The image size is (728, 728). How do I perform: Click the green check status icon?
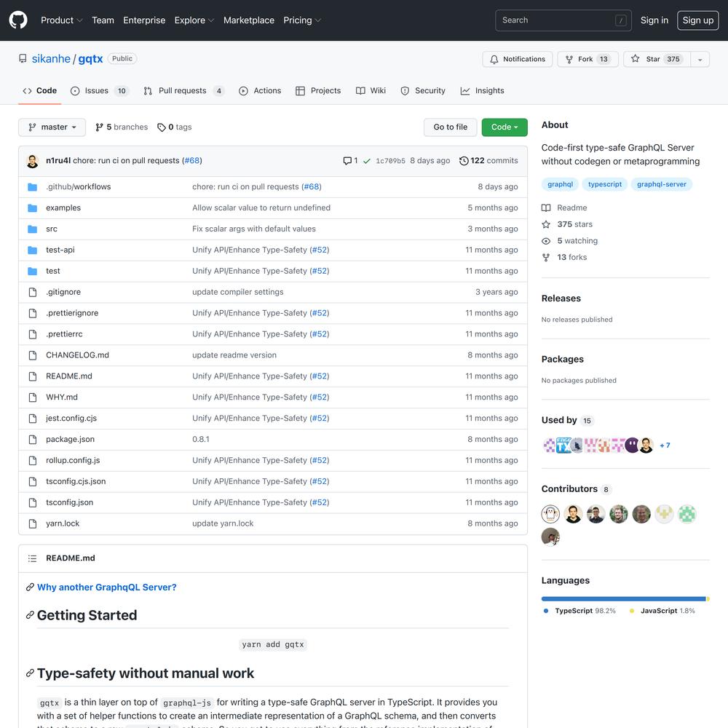367,161
